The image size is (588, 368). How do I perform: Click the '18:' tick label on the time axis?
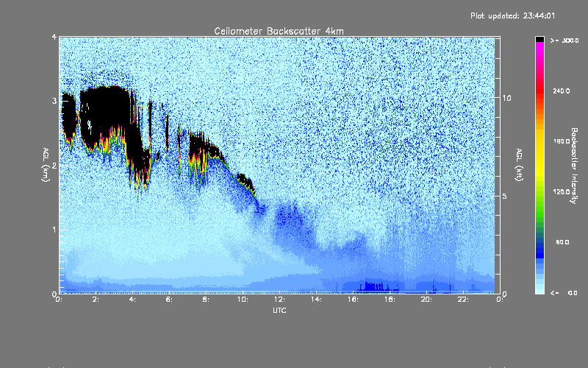click(x=390, y=300)
